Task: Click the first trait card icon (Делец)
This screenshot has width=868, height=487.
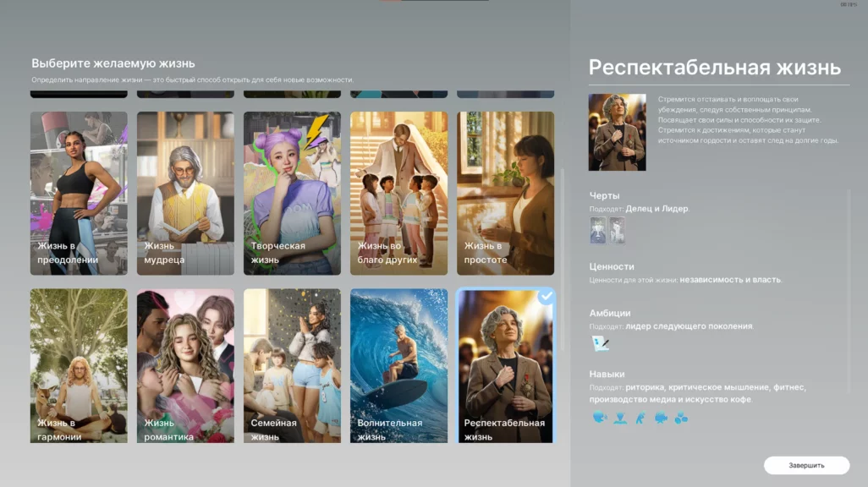Action: [x=598, y=230]
